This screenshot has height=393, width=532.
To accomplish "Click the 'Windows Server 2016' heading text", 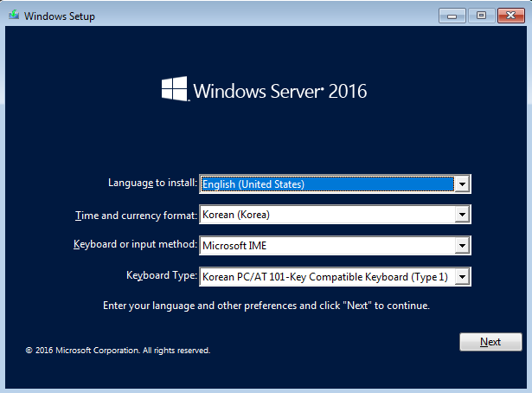I will [280, 91].
